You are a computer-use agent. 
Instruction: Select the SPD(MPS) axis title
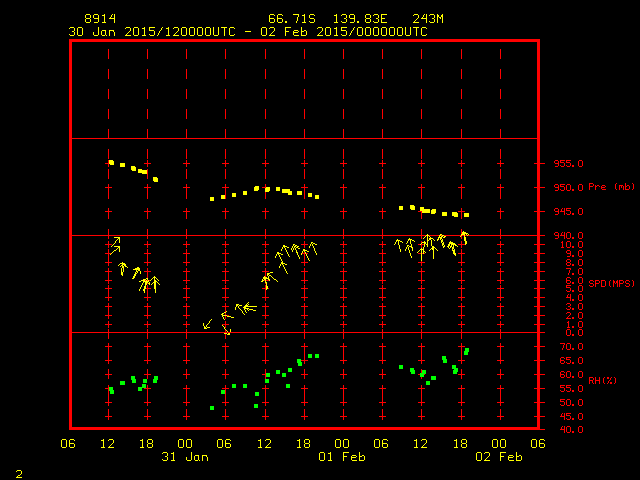(x=611, y=283)
